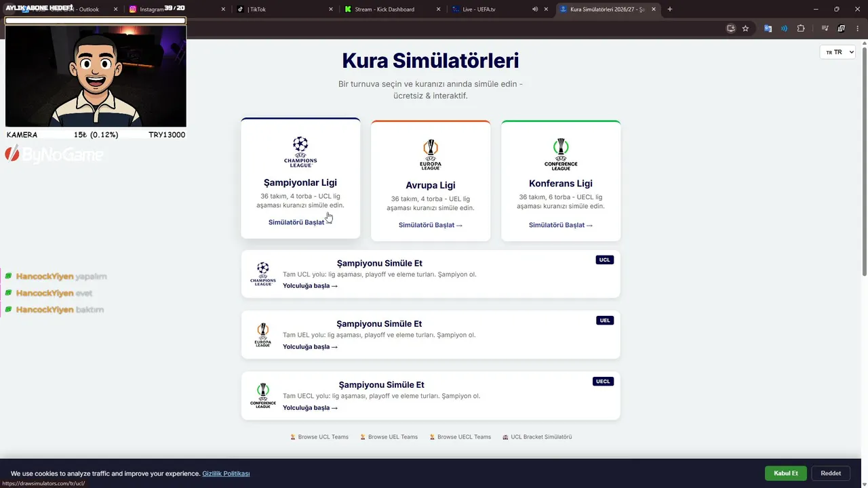Screen dimensions: 868x488
Task: Open the TR language dropdown
Action: point(837,52)
